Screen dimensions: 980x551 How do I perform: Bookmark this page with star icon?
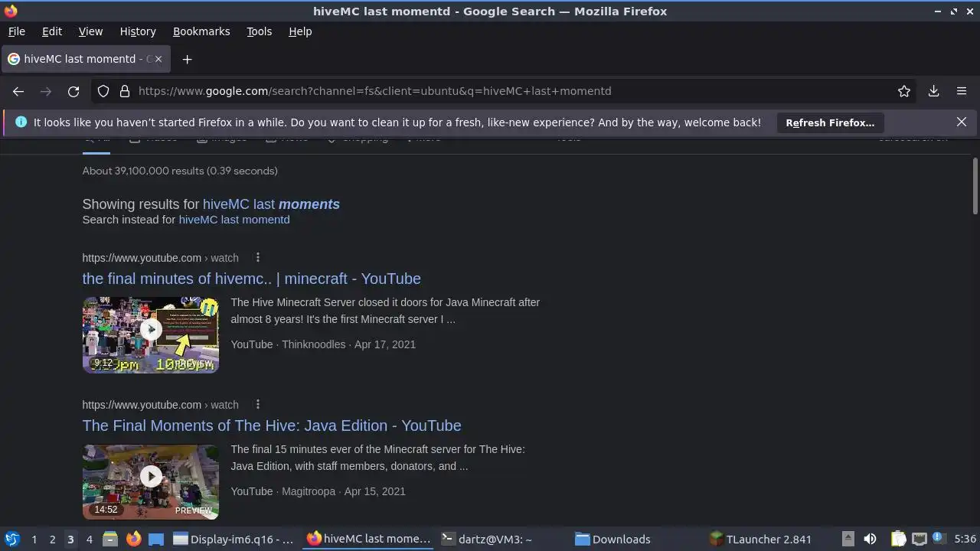pyautogui.click(x=904, y=91)
